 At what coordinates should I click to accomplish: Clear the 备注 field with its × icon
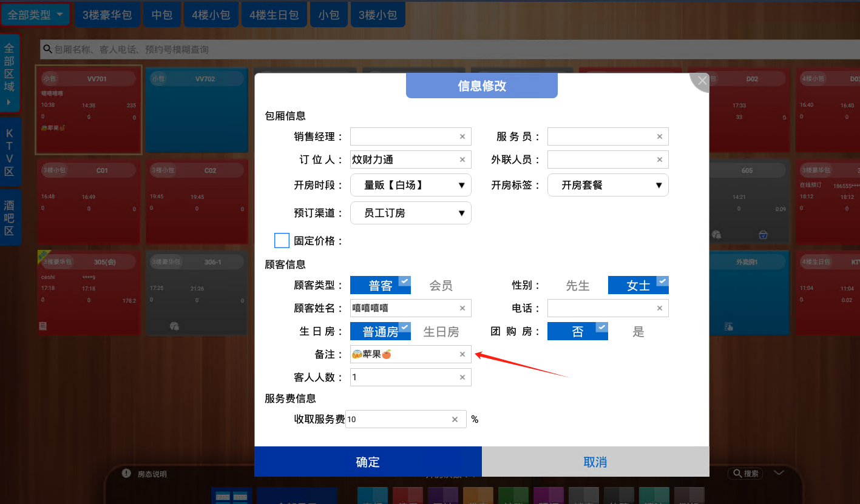462,354
